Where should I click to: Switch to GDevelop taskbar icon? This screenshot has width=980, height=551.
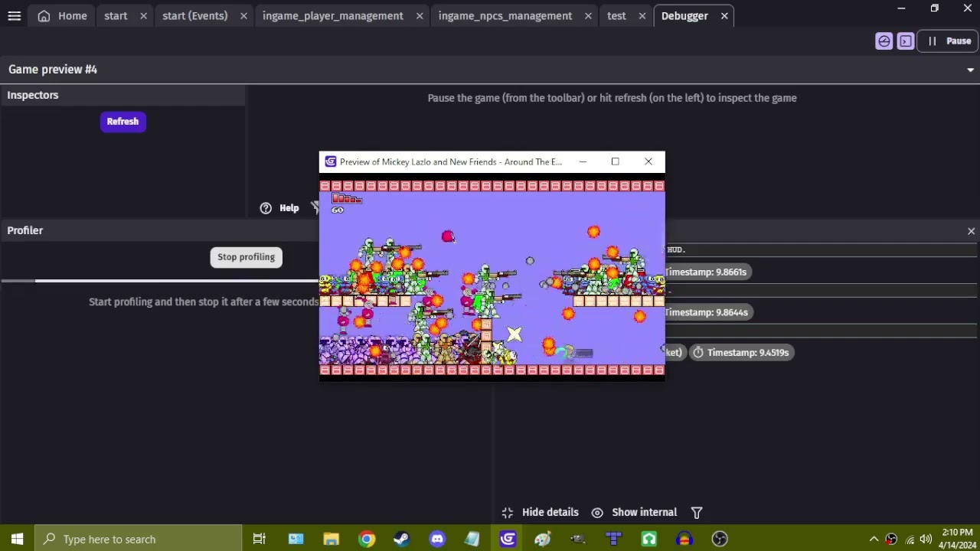508,539
